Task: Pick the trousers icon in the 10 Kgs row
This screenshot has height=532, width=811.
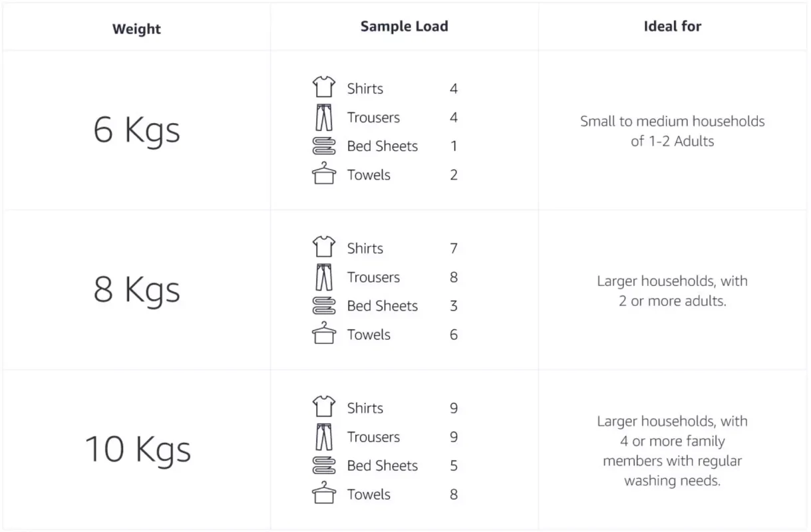Action: (324, 436)
